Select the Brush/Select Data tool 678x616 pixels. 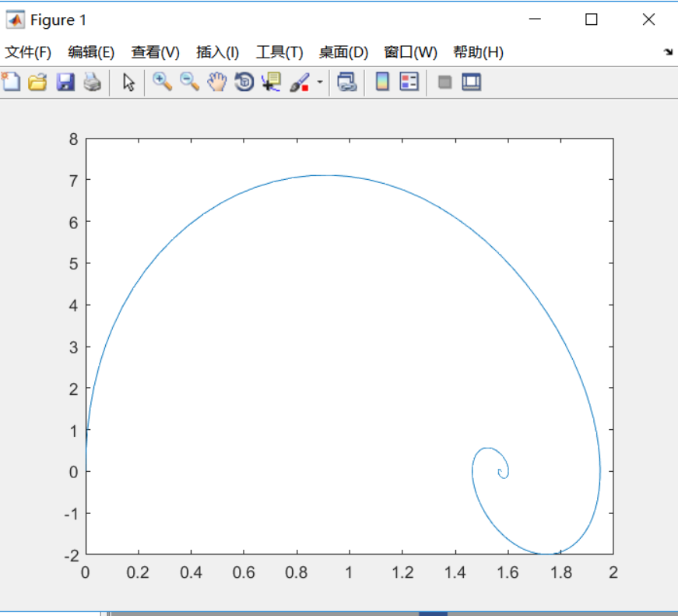[300, 82]
